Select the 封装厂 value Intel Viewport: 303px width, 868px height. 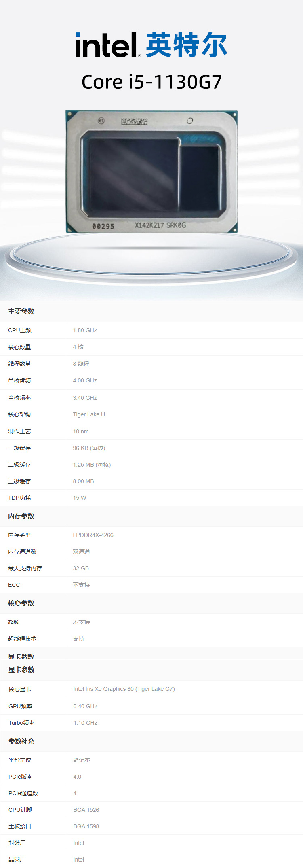pyautogui.click(x=79, y=843)
